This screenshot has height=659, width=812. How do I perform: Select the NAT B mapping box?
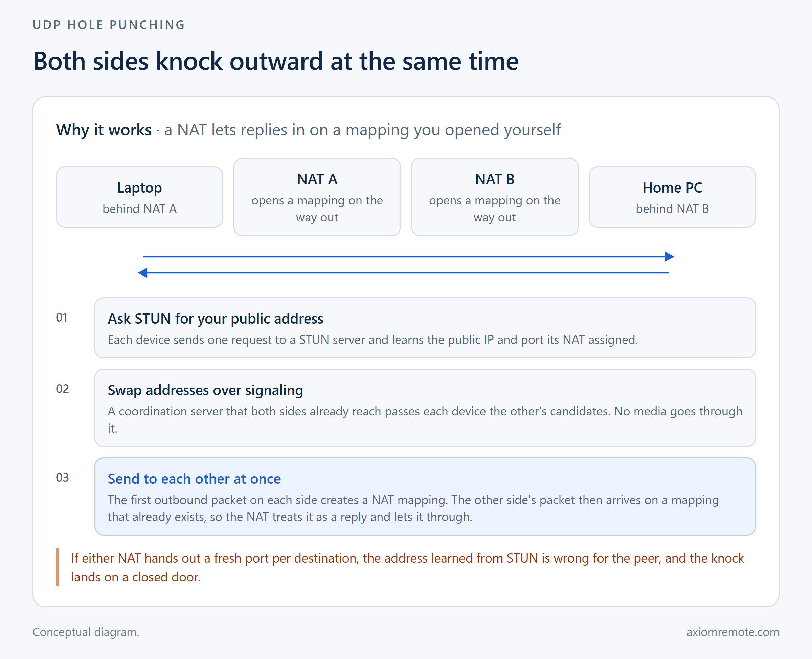pos(494,197)
